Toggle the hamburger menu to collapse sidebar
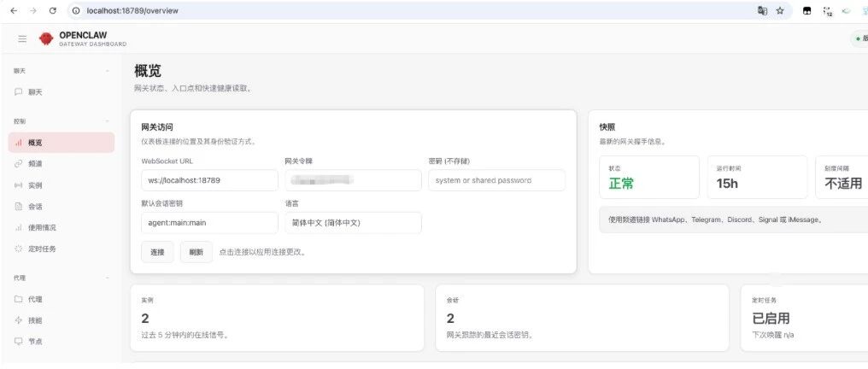 point(22,38)
